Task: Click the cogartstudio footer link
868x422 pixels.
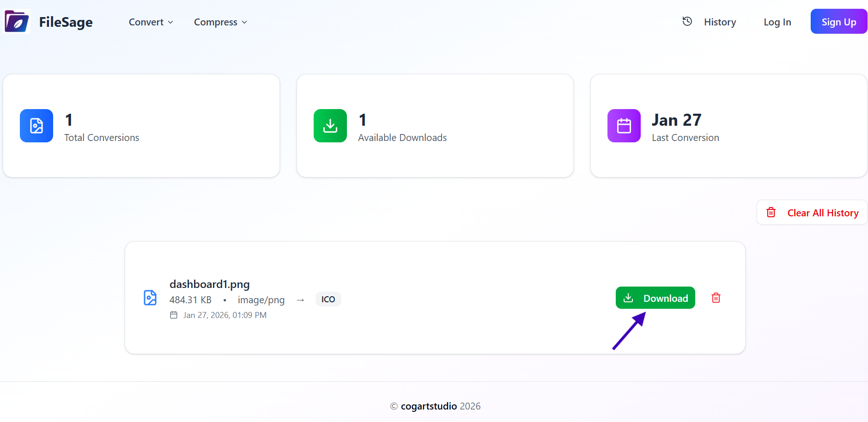Action: (429, 406)
